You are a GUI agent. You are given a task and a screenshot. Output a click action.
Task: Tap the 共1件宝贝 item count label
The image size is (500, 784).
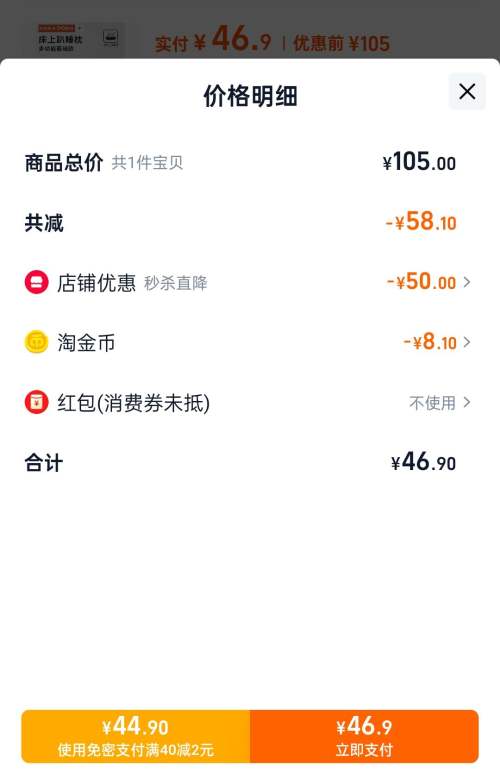pos(147,163)
